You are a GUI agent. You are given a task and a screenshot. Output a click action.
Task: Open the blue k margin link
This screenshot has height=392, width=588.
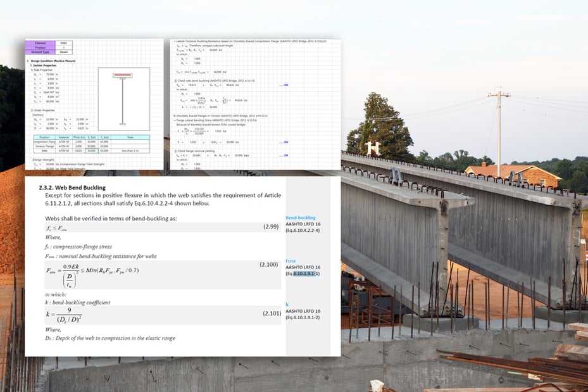point(287,305)
